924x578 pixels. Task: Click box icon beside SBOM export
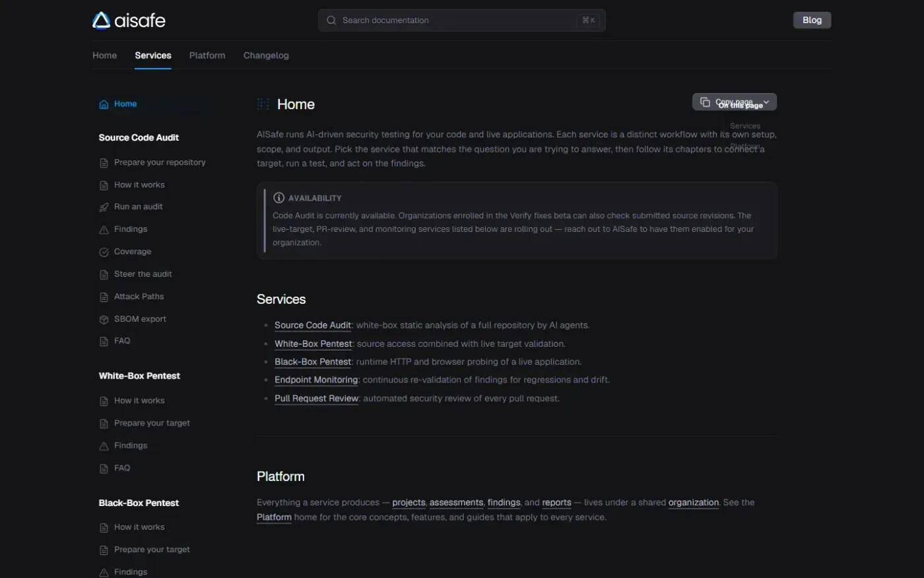click(x=104, y=319)
